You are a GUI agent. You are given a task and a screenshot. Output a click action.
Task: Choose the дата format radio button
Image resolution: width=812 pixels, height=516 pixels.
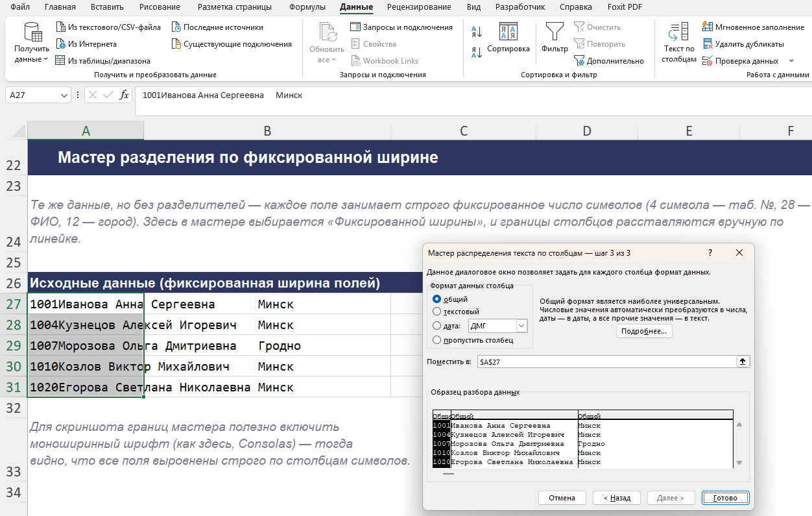(x=436, y=326)
